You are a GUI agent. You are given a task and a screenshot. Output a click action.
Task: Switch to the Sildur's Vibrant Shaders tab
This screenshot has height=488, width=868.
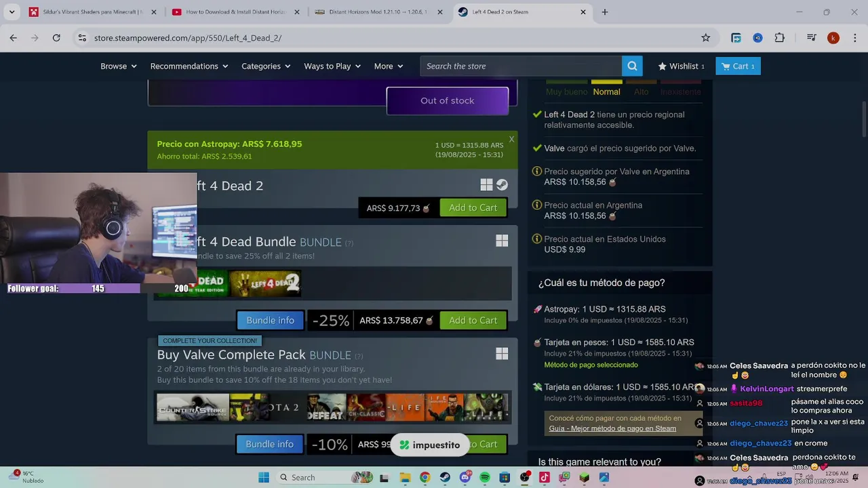[93, 12]
